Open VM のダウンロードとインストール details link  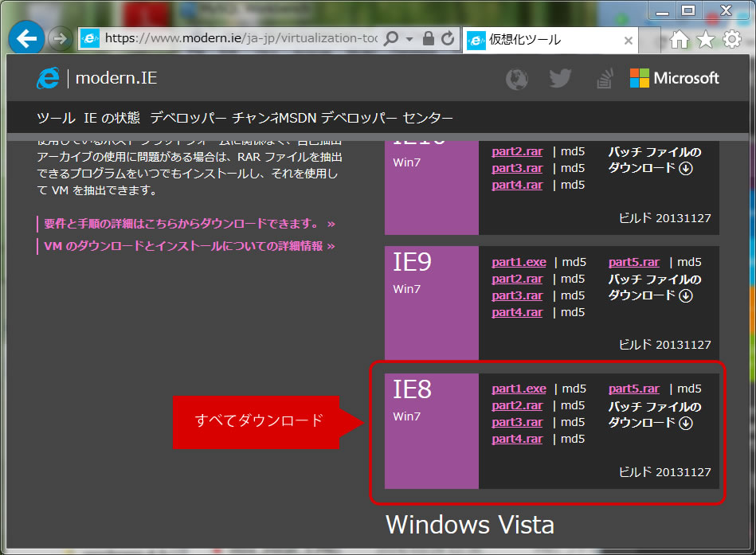pos(190,246)
